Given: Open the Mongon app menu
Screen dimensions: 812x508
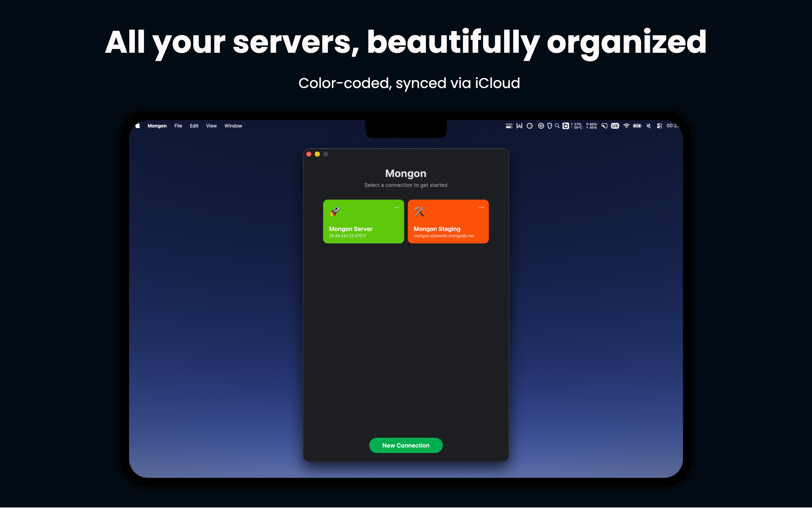Looking at the screenshot, I should tap(157, 126).
